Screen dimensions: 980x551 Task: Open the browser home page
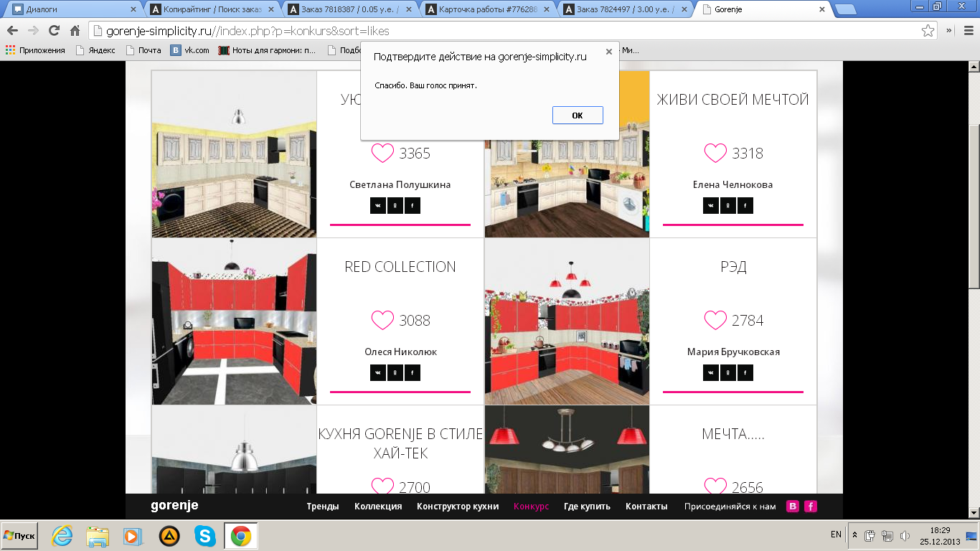click(x=75, y=31)
